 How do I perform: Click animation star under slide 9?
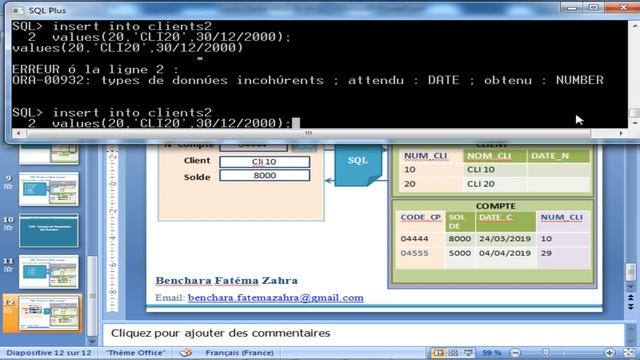point(8,187)
